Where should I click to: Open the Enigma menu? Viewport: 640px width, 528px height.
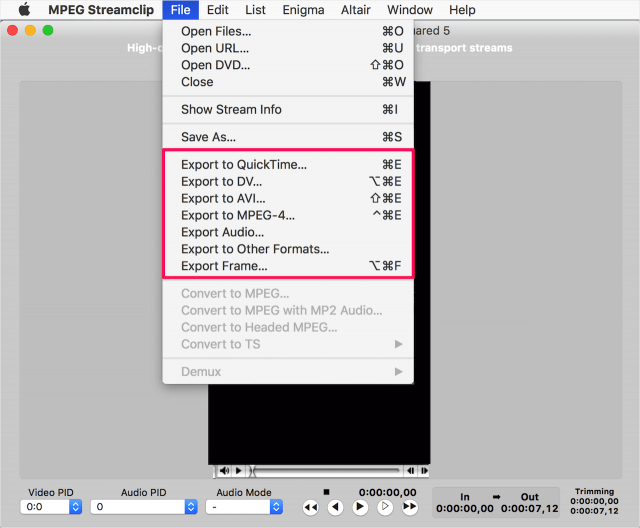click(x=303, y=9)
